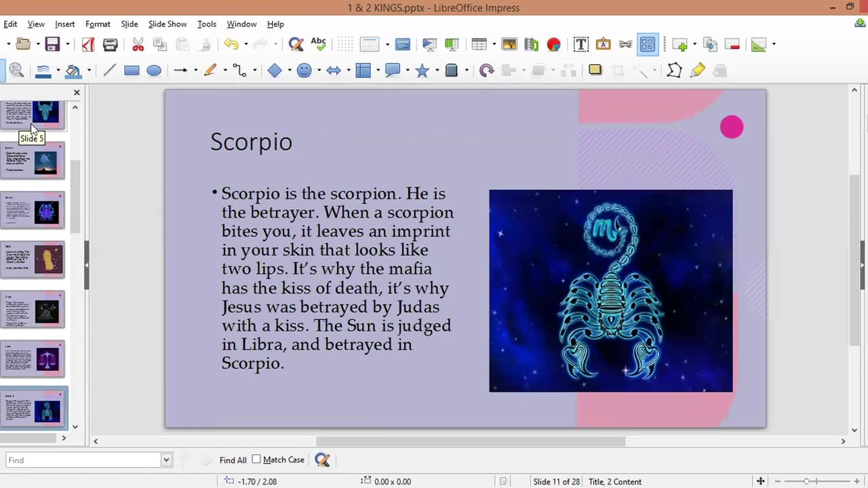
Task: Collapse the slide pane handle
Action: tap(87, 266)
